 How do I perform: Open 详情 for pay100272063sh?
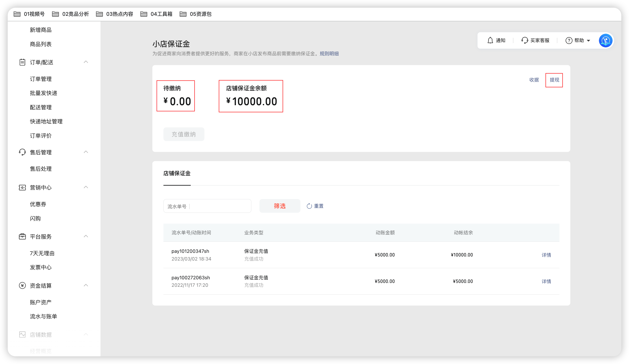546,281
